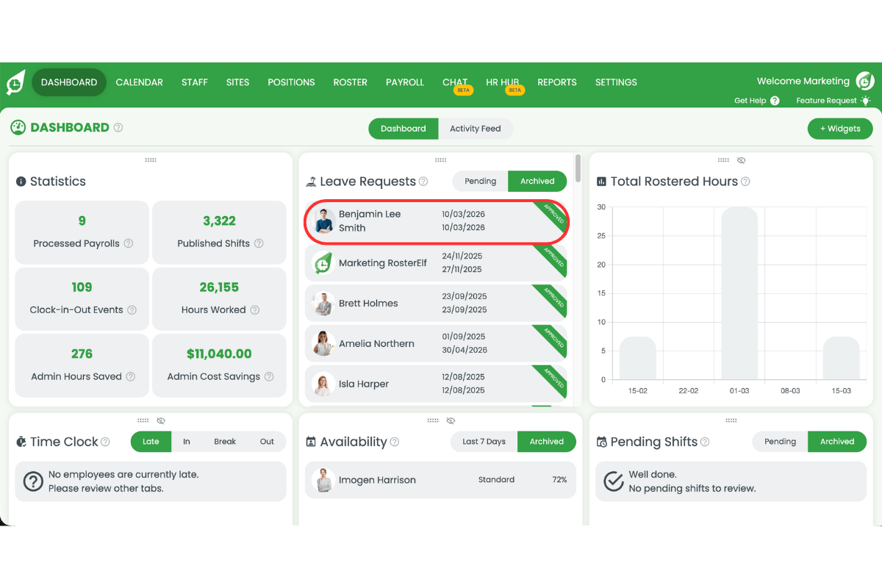Screen dimensions: 882x588
Task: Hide the Time Clock widget
Action: (x=161, y=420)
